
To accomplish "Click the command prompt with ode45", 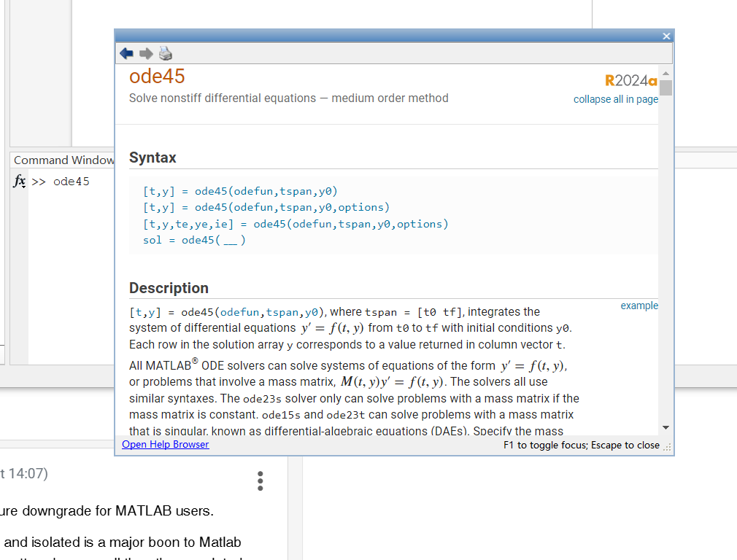I will [71, 182].
